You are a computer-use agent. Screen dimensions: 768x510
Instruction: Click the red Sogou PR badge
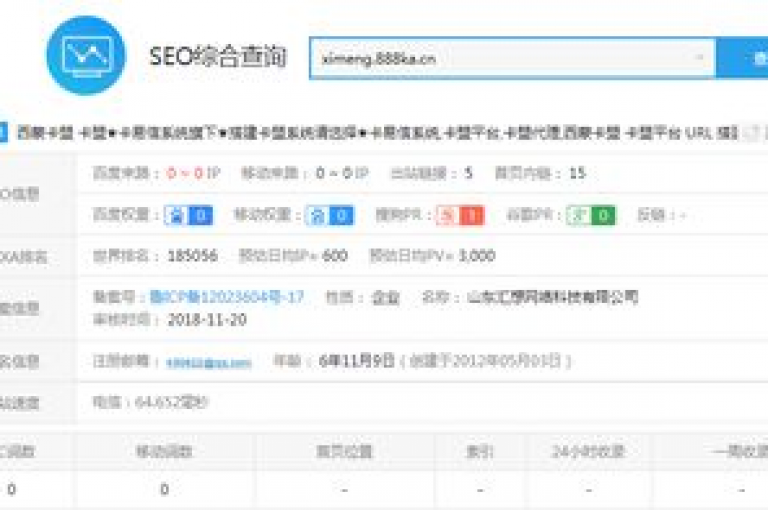click(460, 215)
